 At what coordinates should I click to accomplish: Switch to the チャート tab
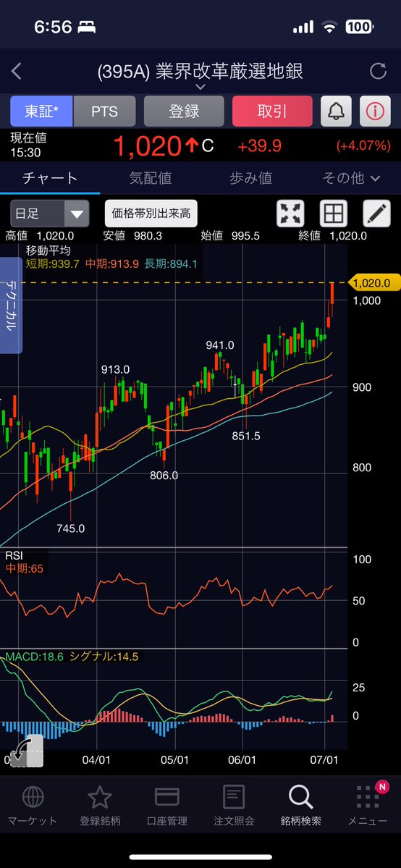50,177
